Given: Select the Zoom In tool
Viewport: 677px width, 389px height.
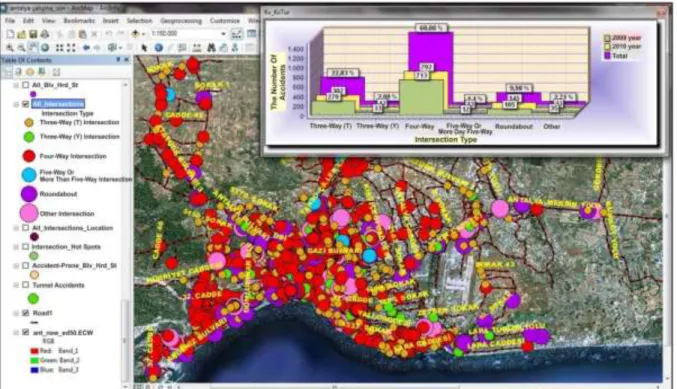Looking at the screenshot, I should pos(9,47).
